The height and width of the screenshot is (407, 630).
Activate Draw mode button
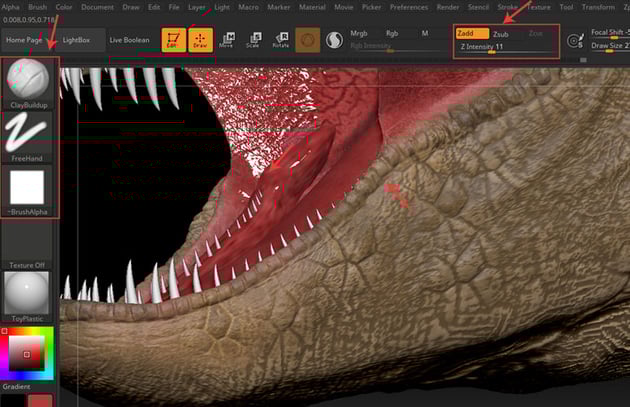point(200,40)
